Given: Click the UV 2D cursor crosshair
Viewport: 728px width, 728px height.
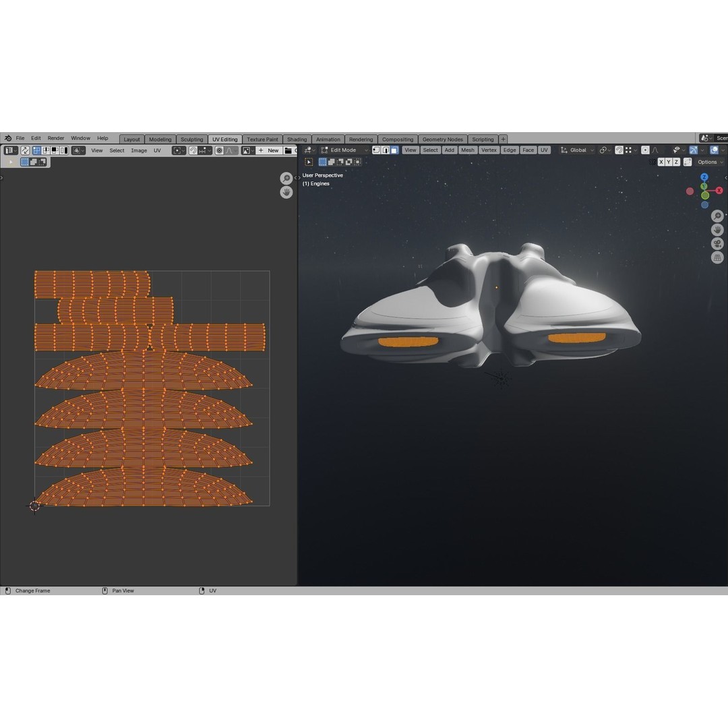Looking at the screenshot, I should coord(35,506).
